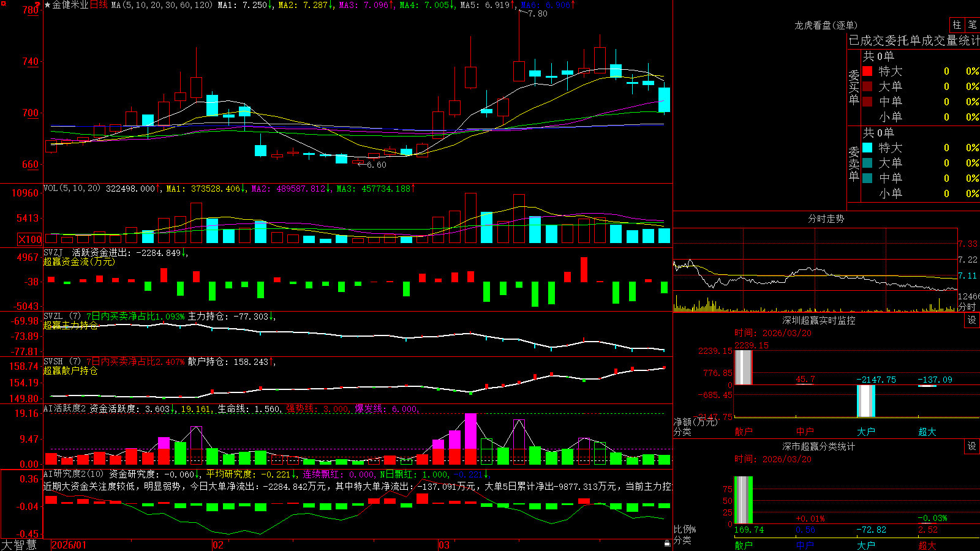Click the 深圳超赢实时监控 panel title
Screen dimensions: 980x551
point(819,320)
